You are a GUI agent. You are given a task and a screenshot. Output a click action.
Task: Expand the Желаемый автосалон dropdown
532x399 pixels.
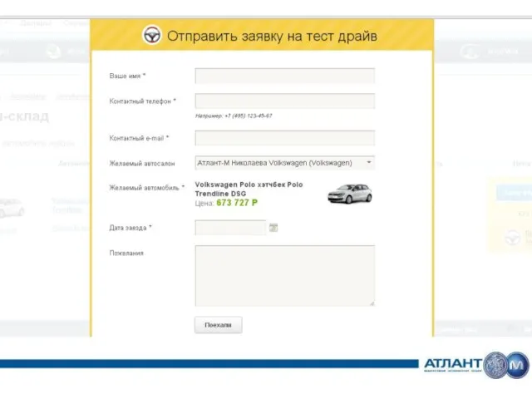coord(369,163)
